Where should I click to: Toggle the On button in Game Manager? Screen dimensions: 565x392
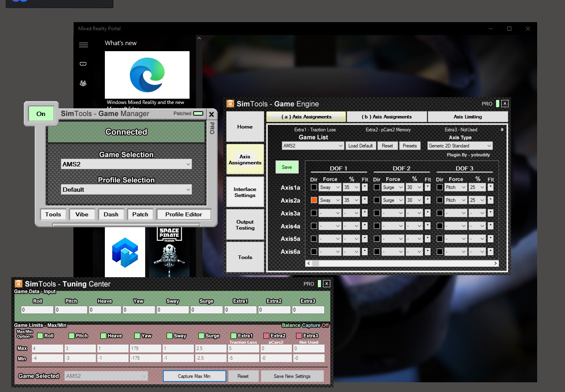coord(41,114)
